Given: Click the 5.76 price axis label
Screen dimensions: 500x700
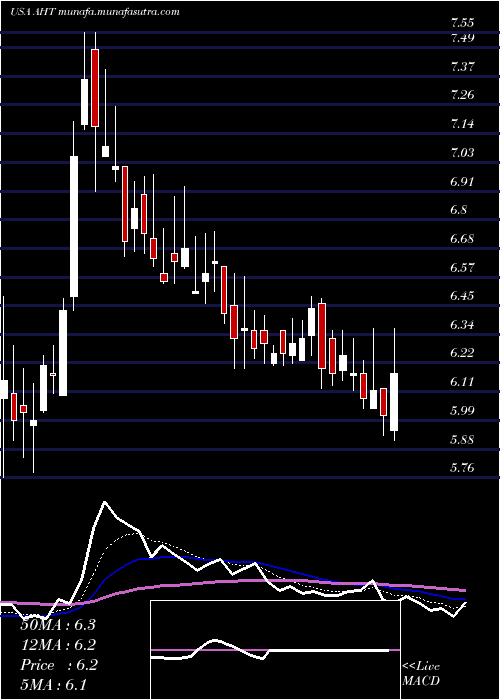Looking at the screenshot, I should pyautogui.click(x=462, y=468).
